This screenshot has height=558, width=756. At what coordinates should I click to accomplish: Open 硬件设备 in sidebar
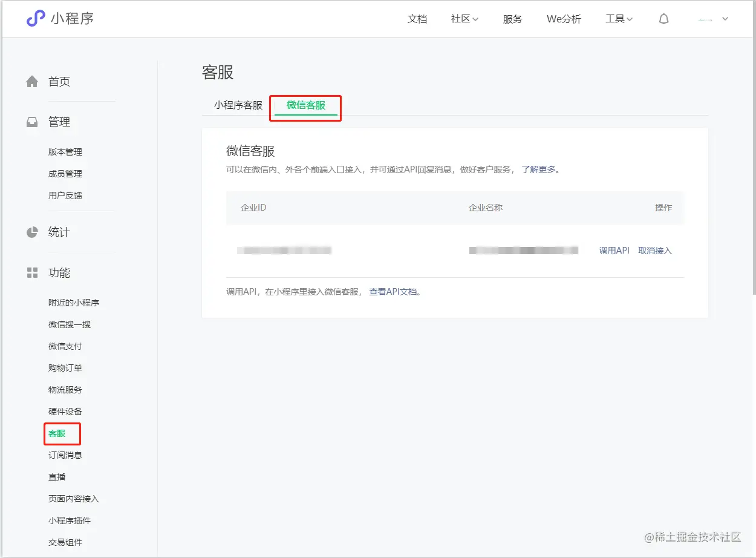point(65,412)
